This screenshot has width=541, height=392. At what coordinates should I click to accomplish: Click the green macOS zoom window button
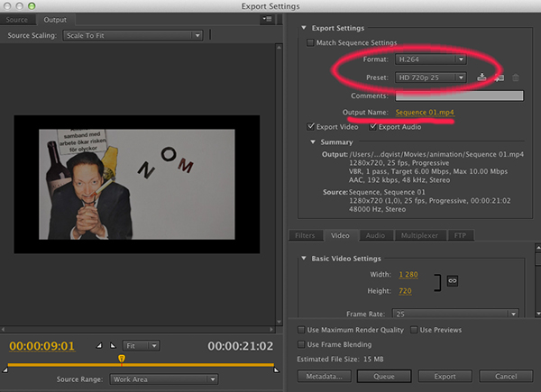(32, 6)
